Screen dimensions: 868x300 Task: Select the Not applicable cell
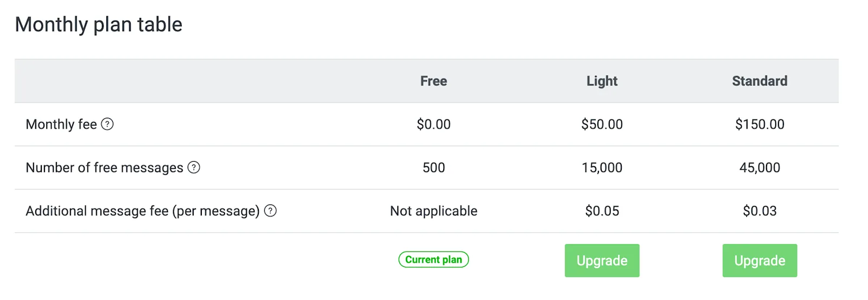click(433, 211)
